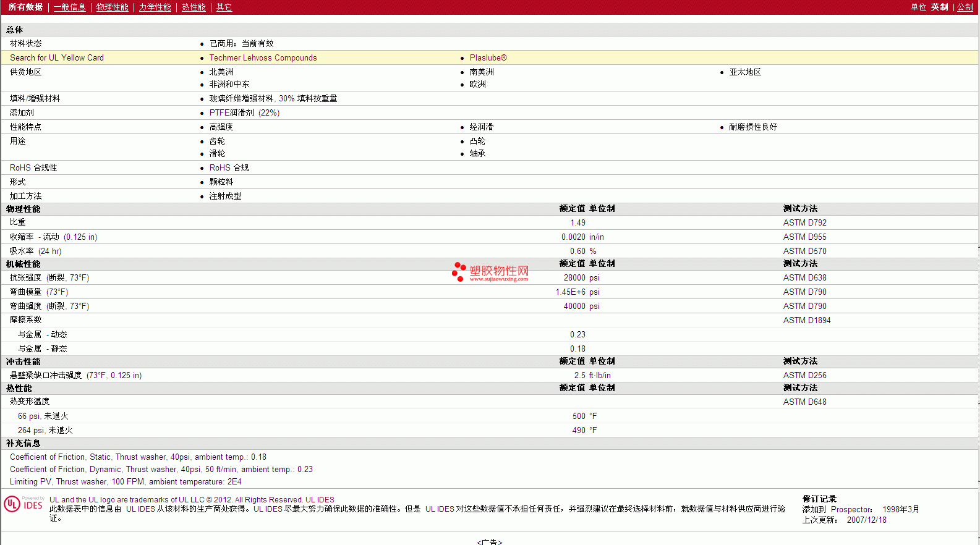Image resolution: width=980 pixels, height=545 pixels.
Task: Open the 其它 tab
Action: [x=224, y=7]
